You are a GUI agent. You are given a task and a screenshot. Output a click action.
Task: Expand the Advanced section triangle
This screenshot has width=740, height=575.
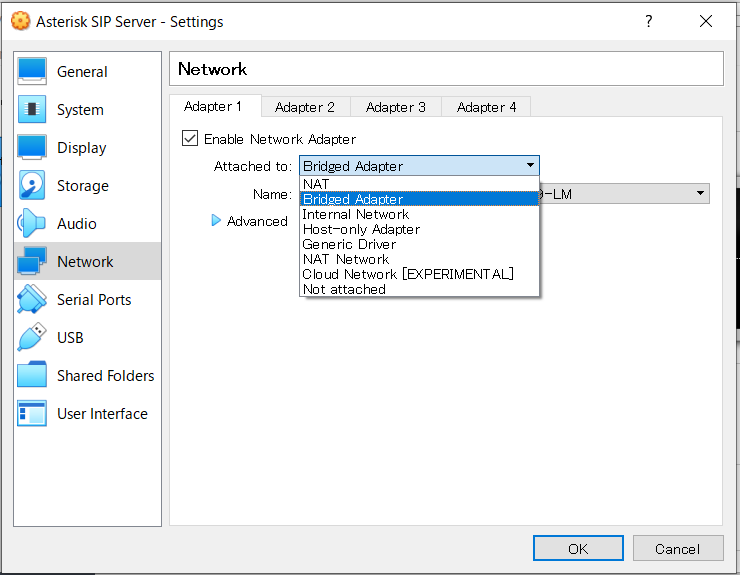tap(216, 220)
